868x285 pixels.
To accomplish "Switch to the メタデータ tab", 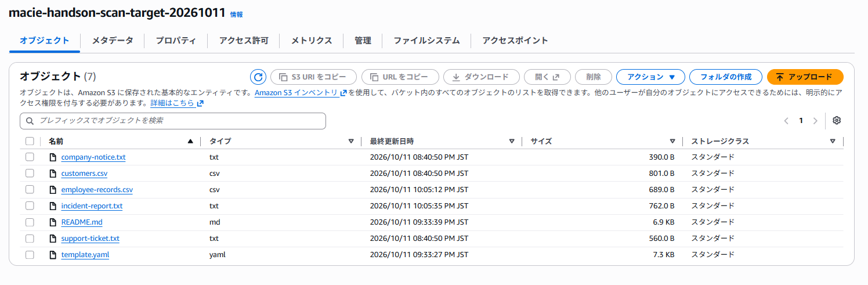I will [x=113, y=41].
